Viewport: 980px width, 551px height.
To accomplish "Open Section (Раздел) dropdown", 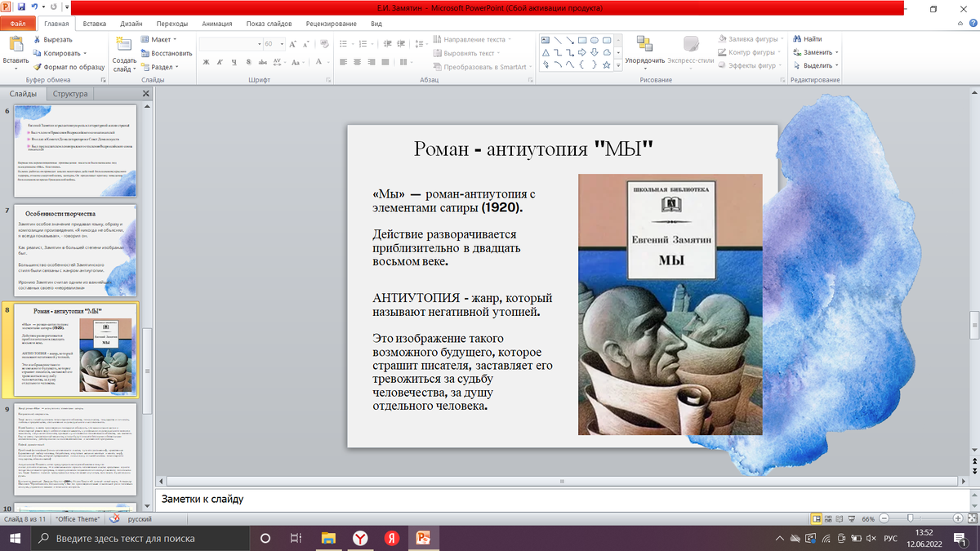I will [x=160, y=67].
